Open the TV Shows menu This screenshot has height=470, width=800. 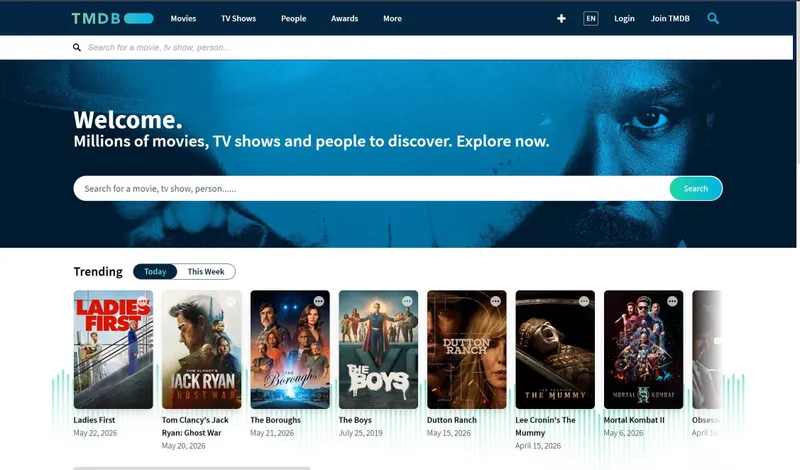point(238,18)
